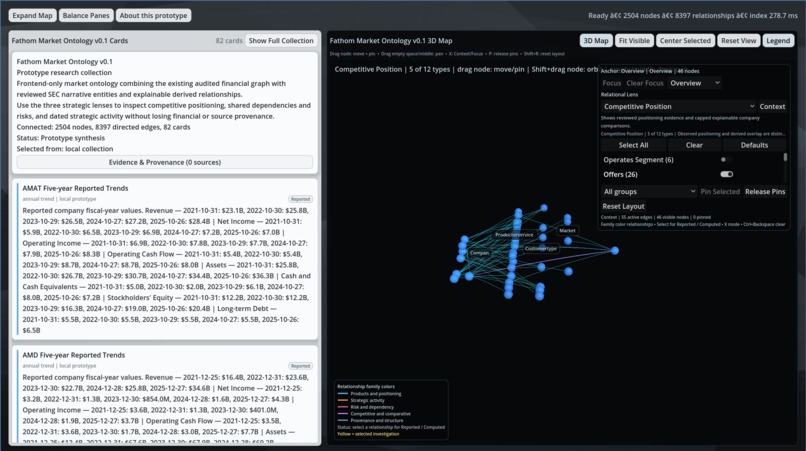Viewport: 806px width, 451px height.
Task: Click the Defaults button
Action: (754, 145)
